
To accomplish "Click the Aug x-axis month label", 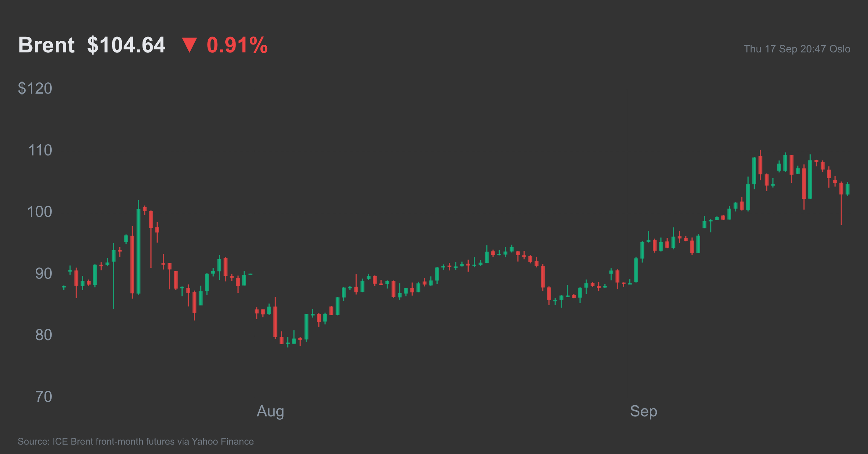I will click(x=270, y=412).
